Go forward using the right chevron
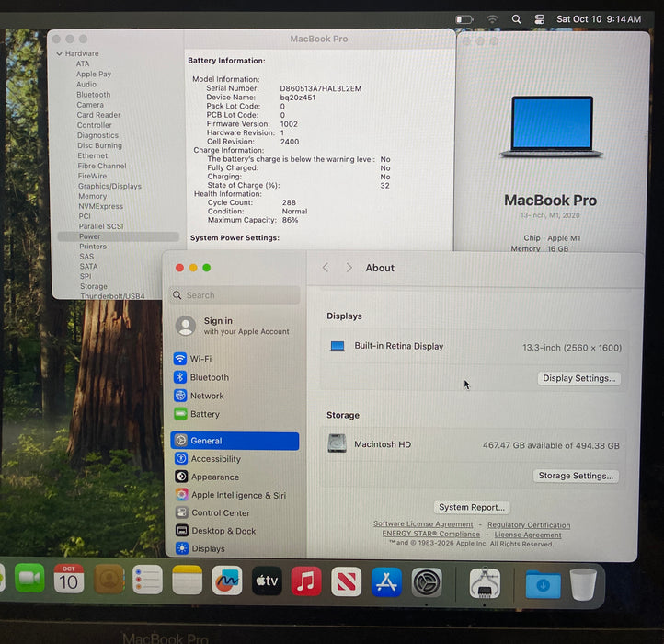Screen dimensions: 664x644 click(349, 268)
